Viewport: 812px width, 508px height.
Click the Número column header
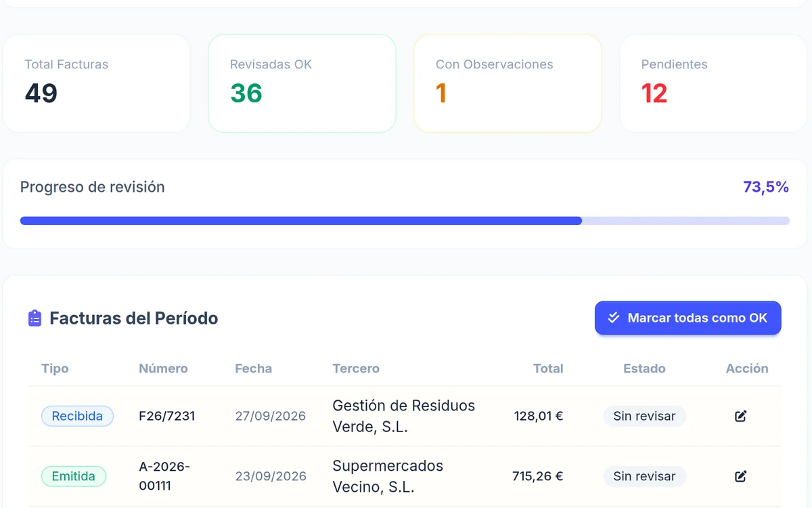(163, 368)
